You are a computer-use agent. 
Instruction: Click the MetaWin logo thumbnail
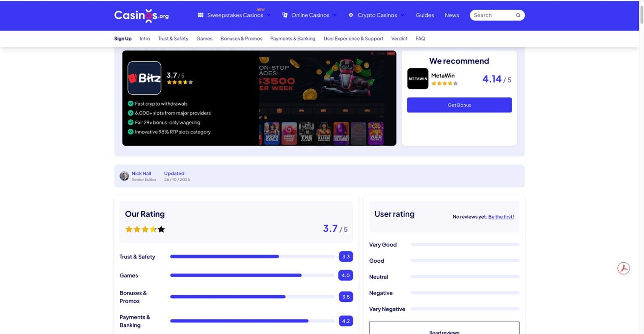pyautogui.click(x=417, y=79)
